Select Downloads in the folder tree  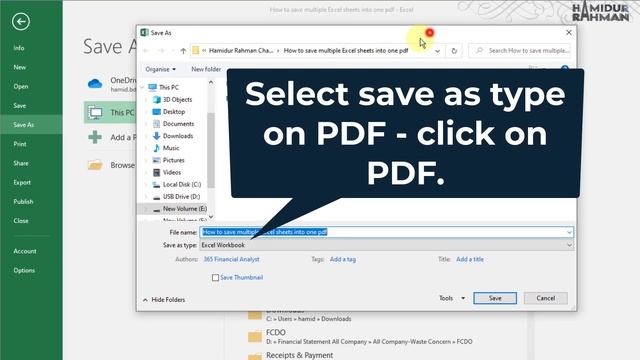point(178,136)
